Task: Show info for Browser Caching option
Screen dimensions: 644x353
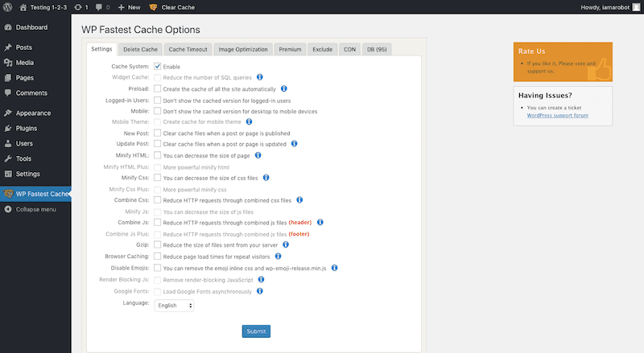Action: (278, 257)
